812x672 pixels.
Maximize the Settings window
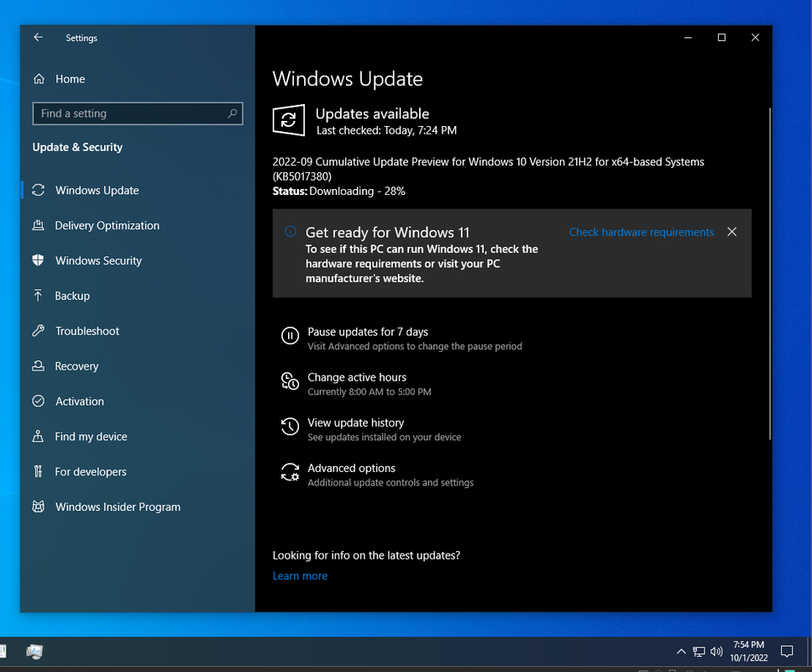coord(721,37)
